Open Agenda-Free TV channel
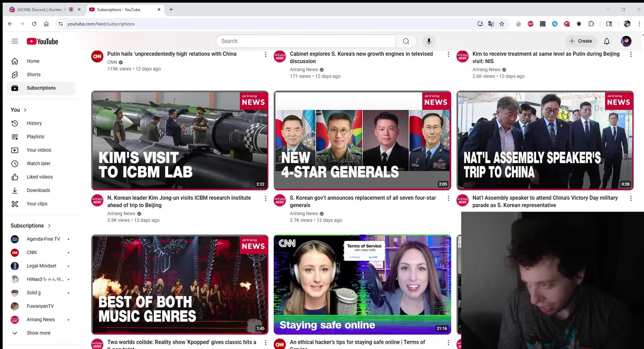This screenshot has width=644, height=349. 42,239
